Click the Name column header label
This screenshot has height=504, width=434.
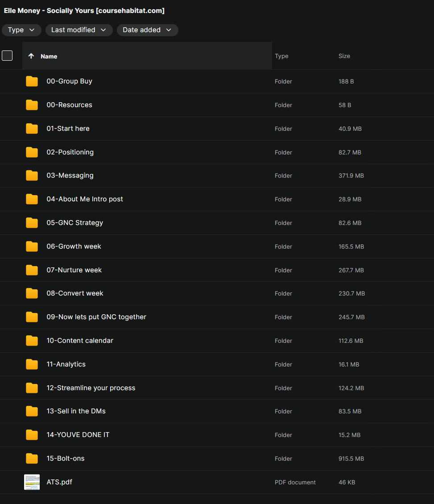49,56
